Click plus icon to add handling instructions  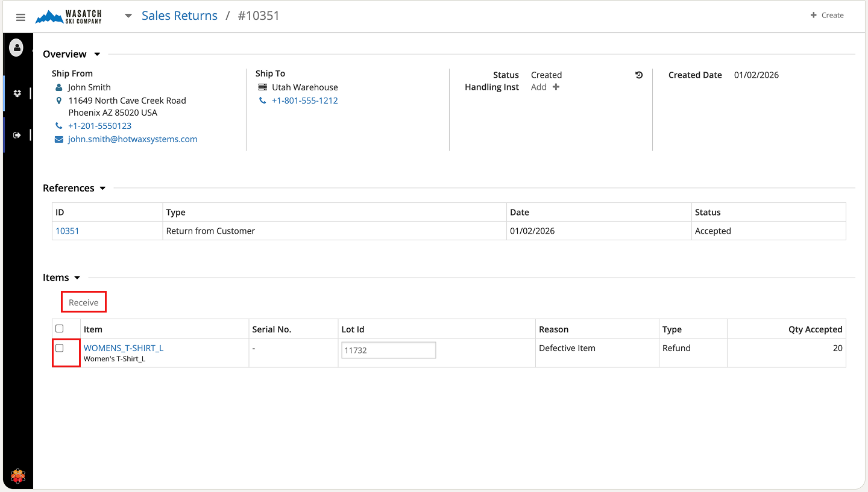click(x=556, y=87)
